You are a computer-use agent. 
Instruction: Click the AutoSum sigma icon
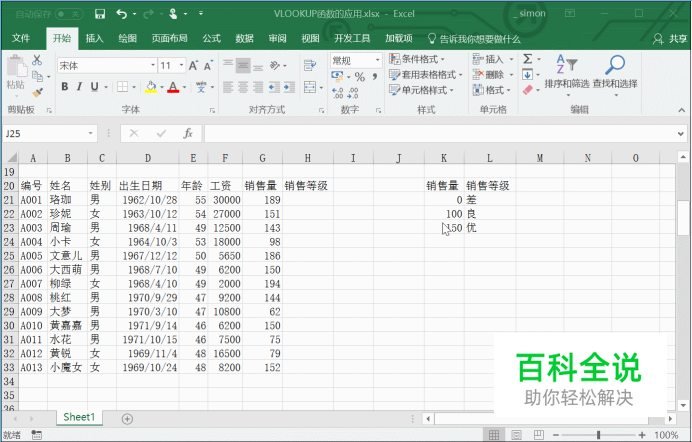(x=527, y=59)
